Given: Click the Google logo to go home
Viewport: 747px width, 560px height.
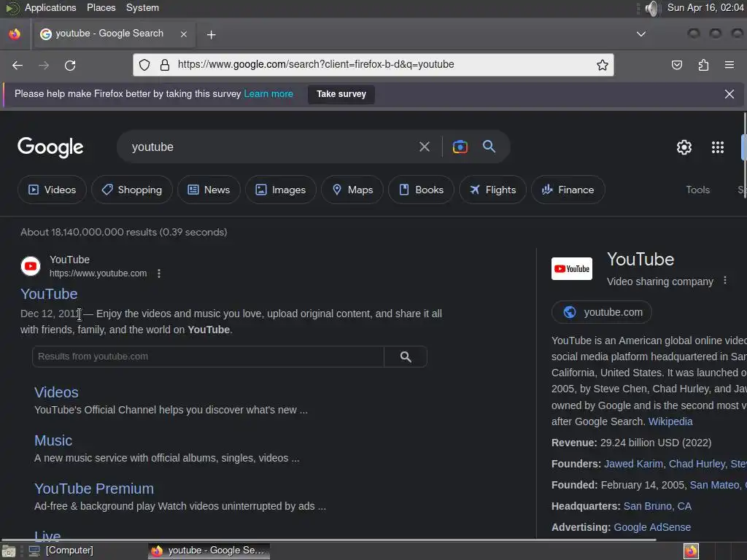Looking at the screenshot, I should pos(50,147).
